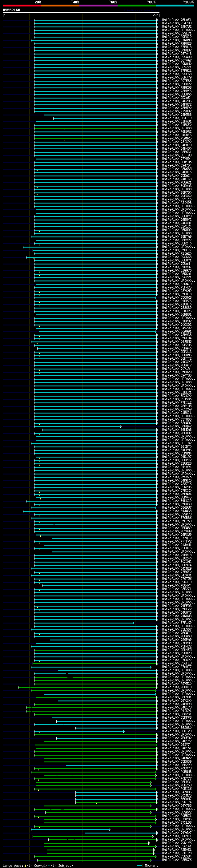Select the UniRef100_B4LPN6 label

click(x=176, y=450)
